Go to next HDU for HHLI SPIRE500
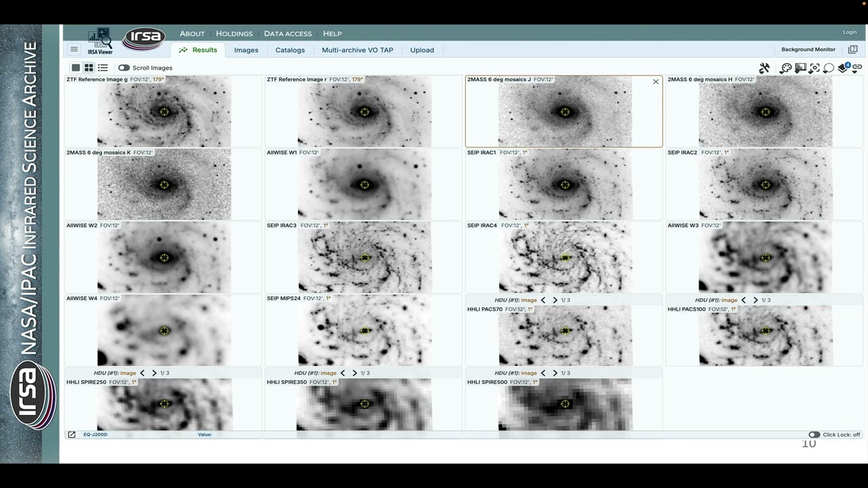Image resolution: width=868 pixels, height=488 pixels. tap(555, 373)
